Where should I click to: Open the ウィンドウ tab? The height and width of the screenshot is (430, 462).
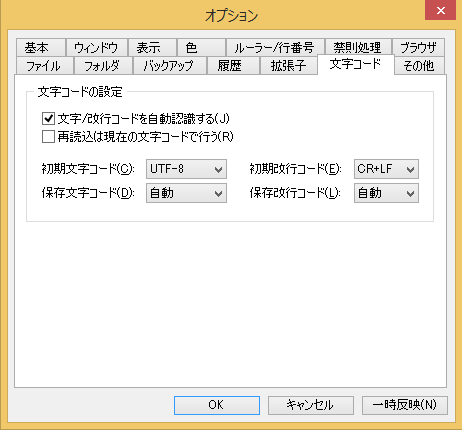tap(97, 48)
